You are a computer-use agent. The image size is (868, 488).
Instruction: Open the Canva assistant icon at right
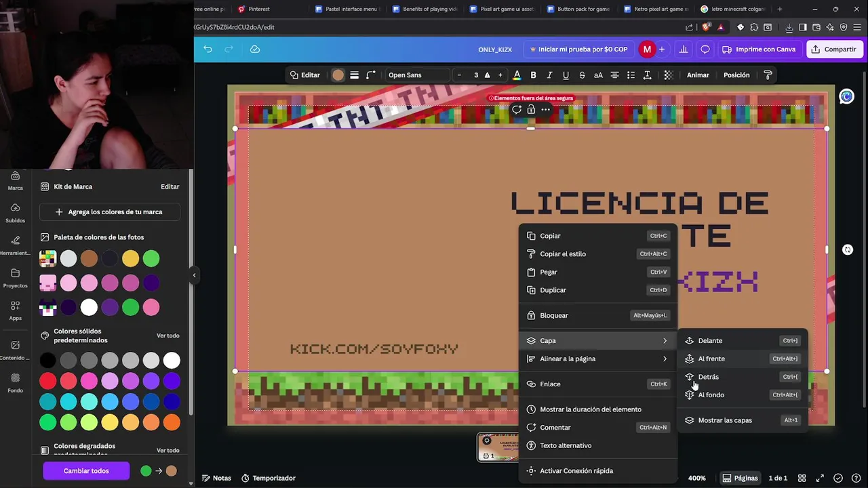pyautogui.click(x=846, y=97)
